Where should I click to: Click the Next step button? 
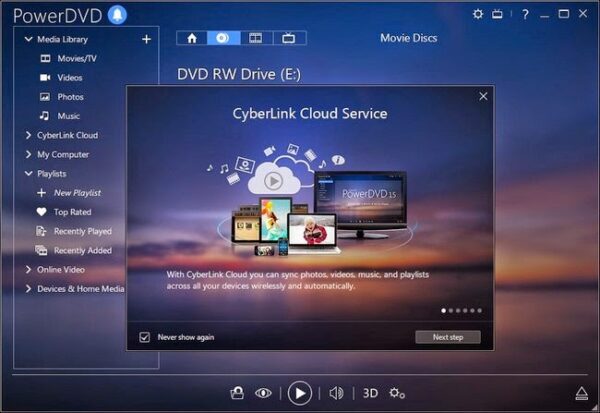coord(448,337)
